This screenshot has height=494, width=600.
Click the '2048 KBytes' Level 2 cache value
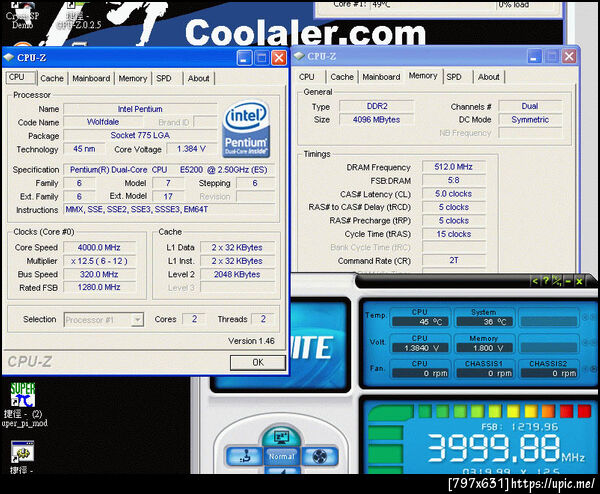click(237, 274)
